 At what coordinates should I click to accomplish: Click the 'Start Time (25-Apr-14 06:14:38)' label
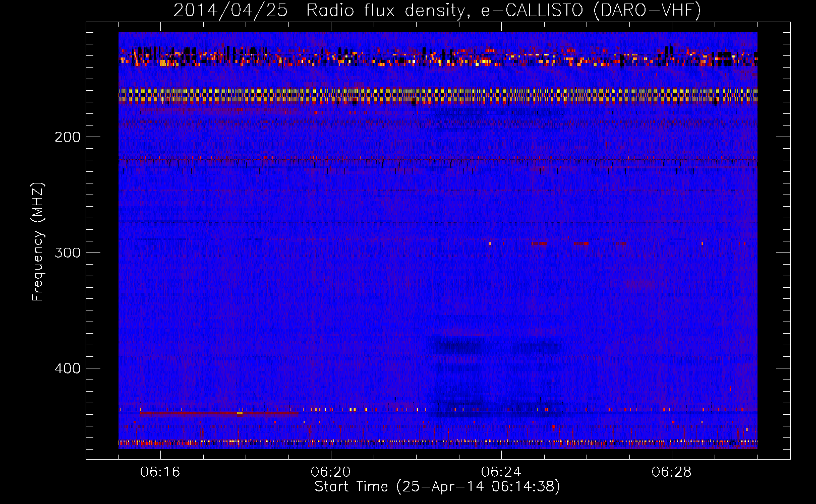point(437,487)
